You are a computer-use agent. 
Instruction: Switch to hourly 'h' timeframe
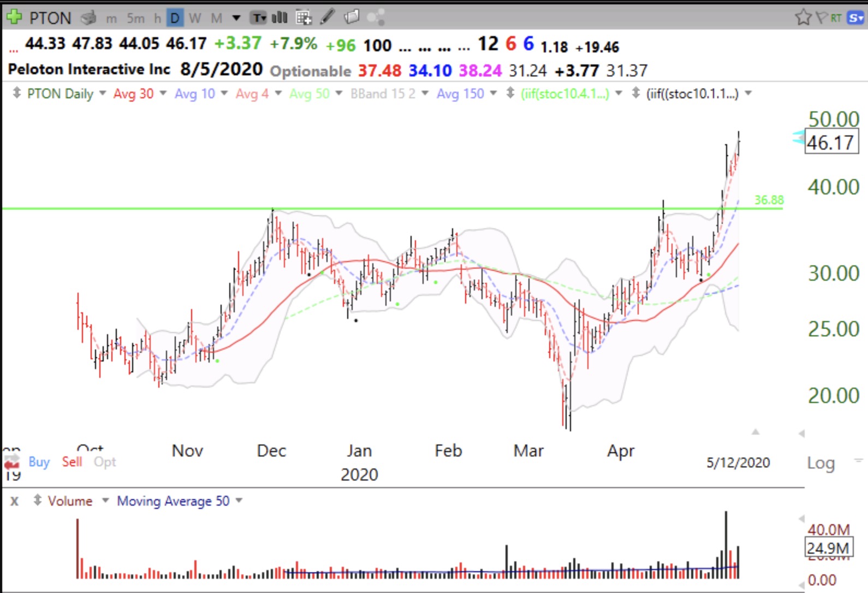(x=157, y=19)
